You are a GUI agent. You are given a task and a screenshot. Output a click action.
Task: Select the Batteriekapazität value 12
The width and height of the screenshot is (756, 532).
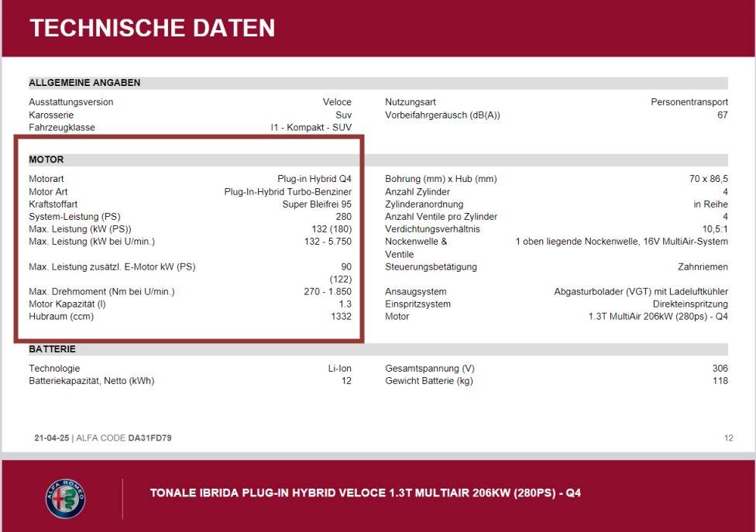pos(347,381)
